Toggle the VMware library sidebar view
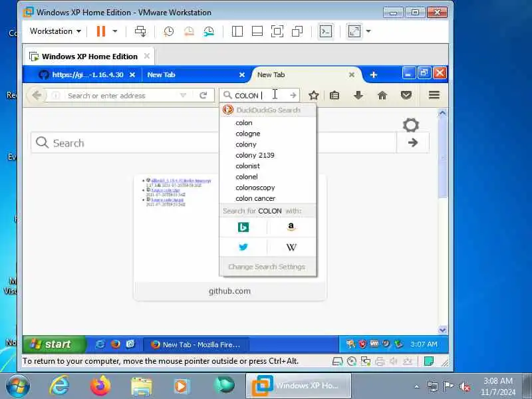Image resolution: width=532 pixels, height=399 pixels. click(x=237, y=31)
